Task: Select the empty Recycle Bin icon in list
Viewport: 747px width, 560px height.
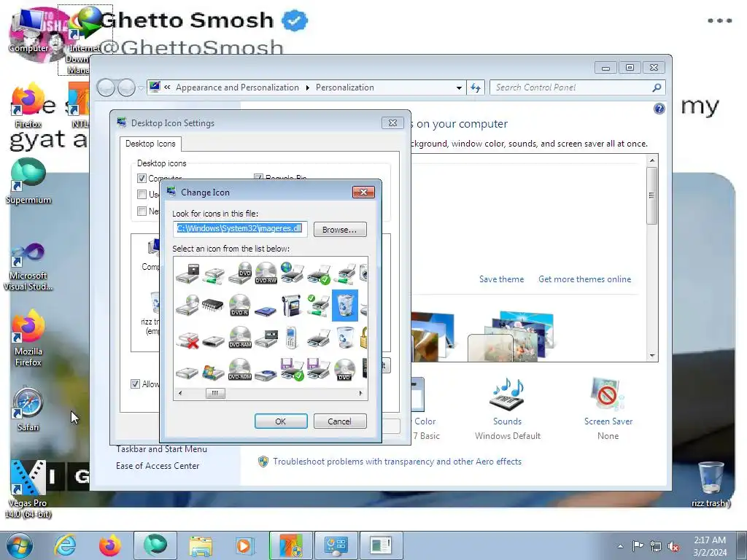Action: coord(345,338)
